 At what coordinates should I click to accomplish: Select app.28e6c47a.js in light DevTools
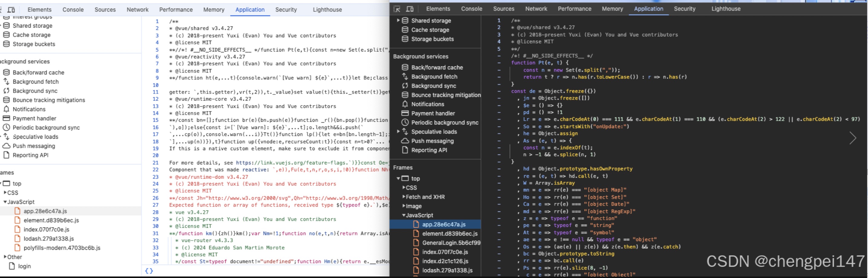pyautogui.click(x=45, y=211)
